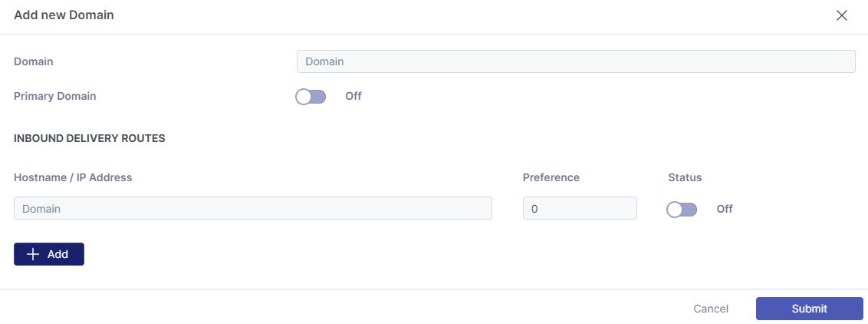Cancel adding the new domain
The width and height of the screenshot is (868, 324).
click(711, 309)
